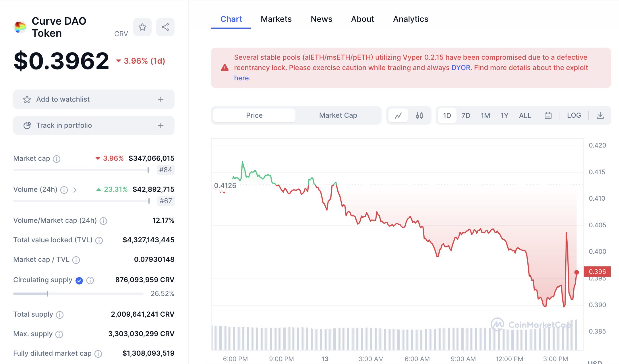The image size is (619, 364).
Task: Click the share icon button
Action: (x=165, y=27)
